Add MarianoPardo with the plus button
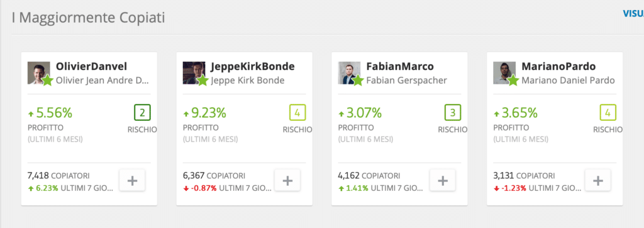Image resolution: width=644 pixels, height=228 pixels. (598, 180)
